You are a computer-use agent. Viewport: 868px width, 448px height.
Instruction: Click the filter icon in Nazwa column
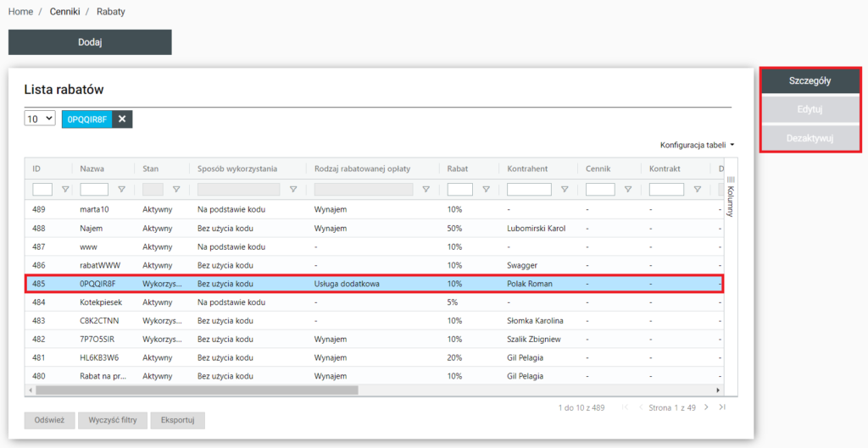point(121,190)
